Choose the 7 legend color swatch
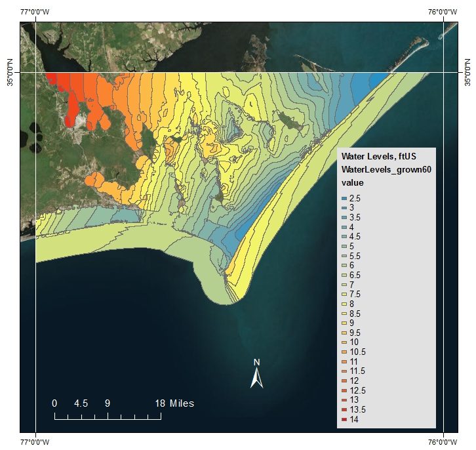 coord(344,285)
